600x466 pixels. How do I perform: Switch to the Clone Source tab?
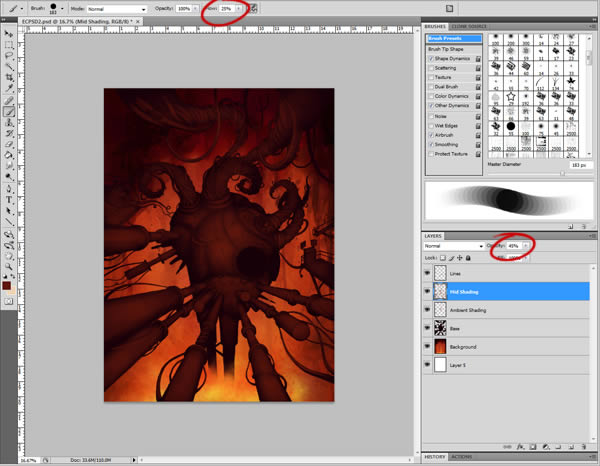point(469,26)
